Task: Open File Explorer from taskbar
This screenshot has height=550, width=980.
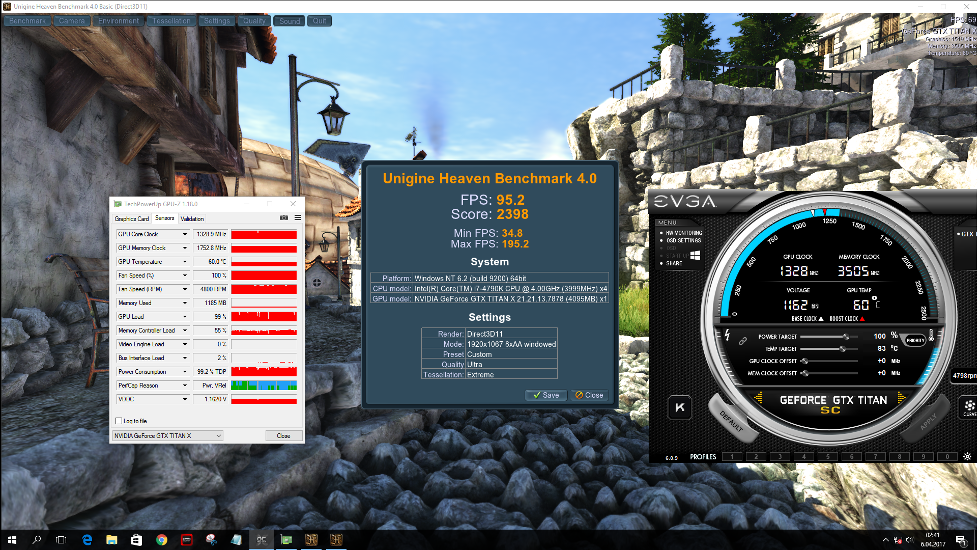Action: coord(112,540)
